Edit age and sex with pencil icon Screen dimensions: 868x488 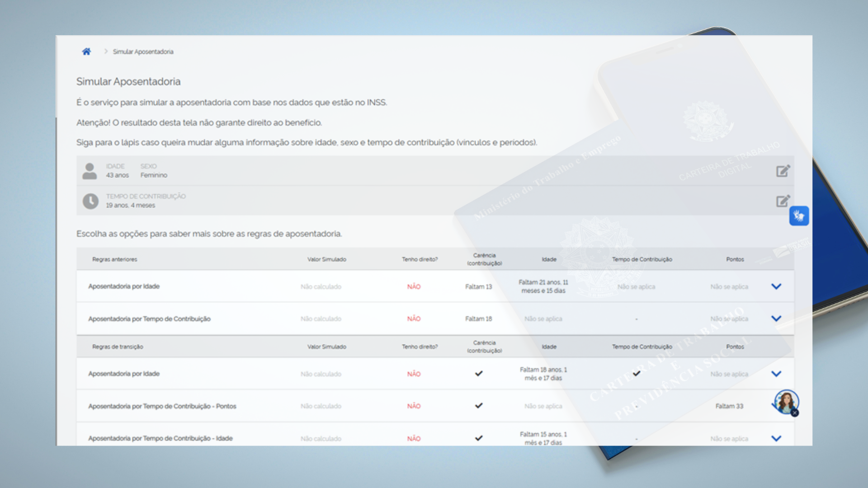click(x=783, y=171)
